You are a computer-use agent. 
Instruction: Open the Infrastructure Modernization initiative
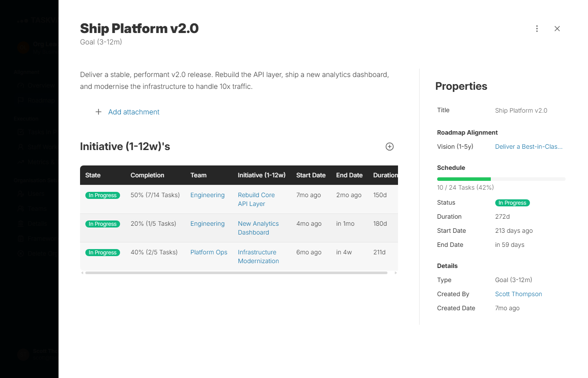tap(258, 257)
